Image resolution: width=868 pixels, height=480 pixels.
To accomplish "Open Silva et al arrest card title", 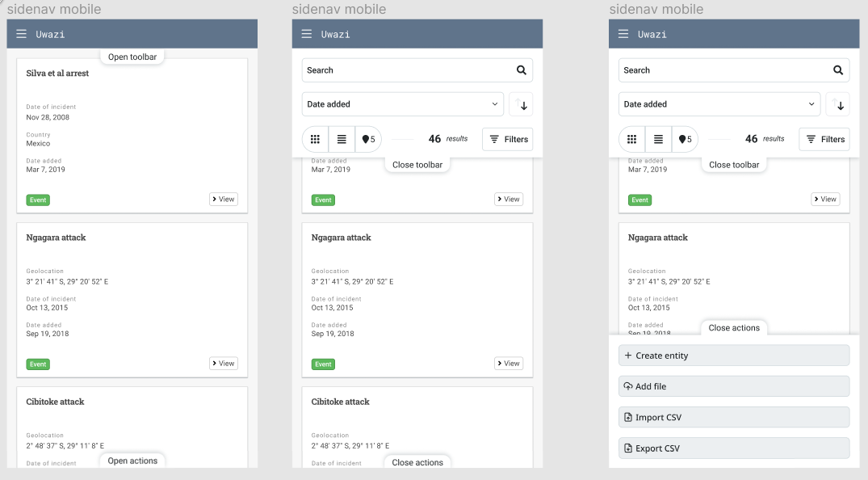I will (x=57, y=74).
